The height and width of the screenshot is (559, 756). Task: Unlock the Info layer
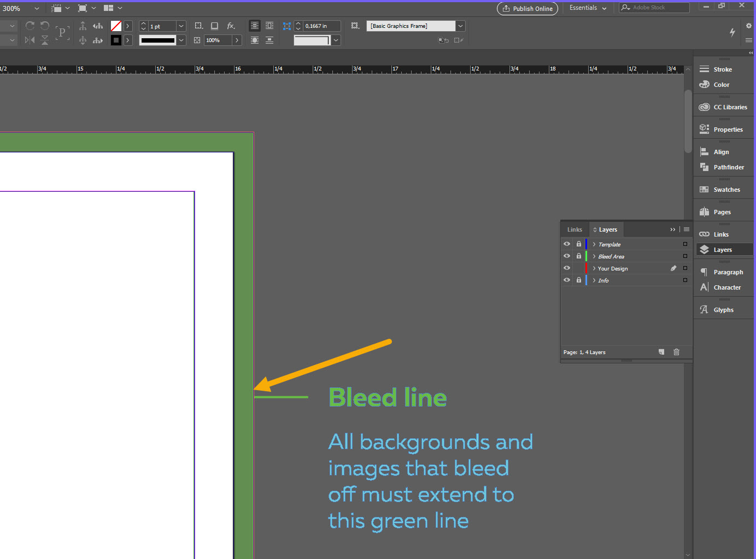click(x=579, y=280)
